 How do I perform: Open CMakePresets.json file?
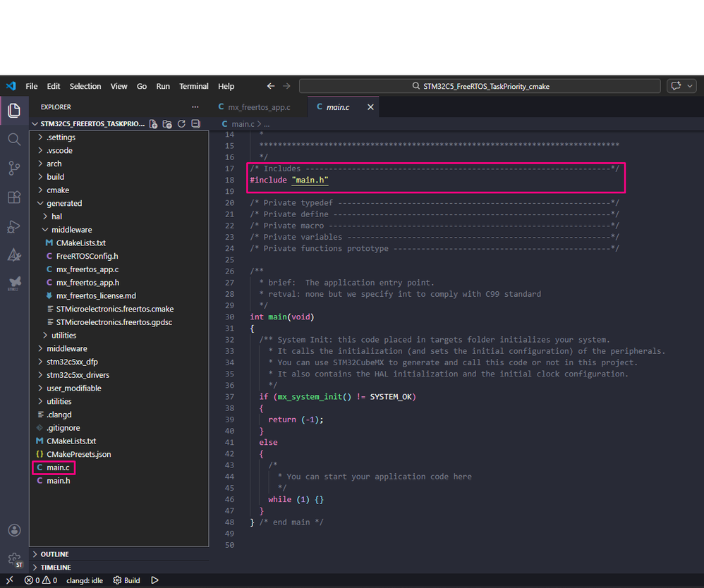pyautogui.click(x=119, y=454)
